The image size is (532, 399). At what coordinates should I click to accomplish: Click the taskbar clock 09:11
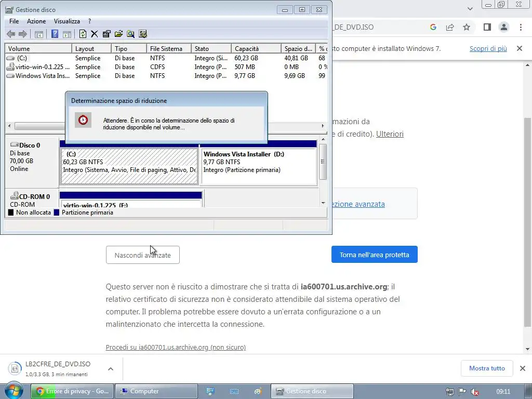click(x=503, y=392)
